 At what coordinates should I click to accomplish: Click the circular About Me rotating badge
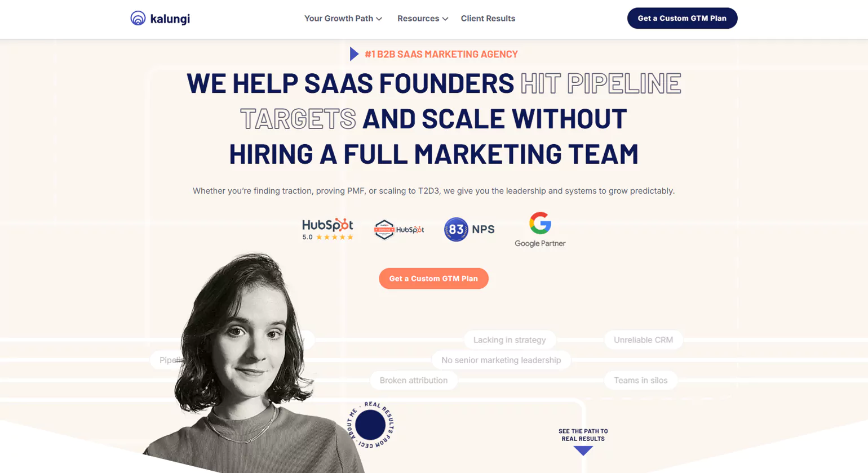point(370,425)
